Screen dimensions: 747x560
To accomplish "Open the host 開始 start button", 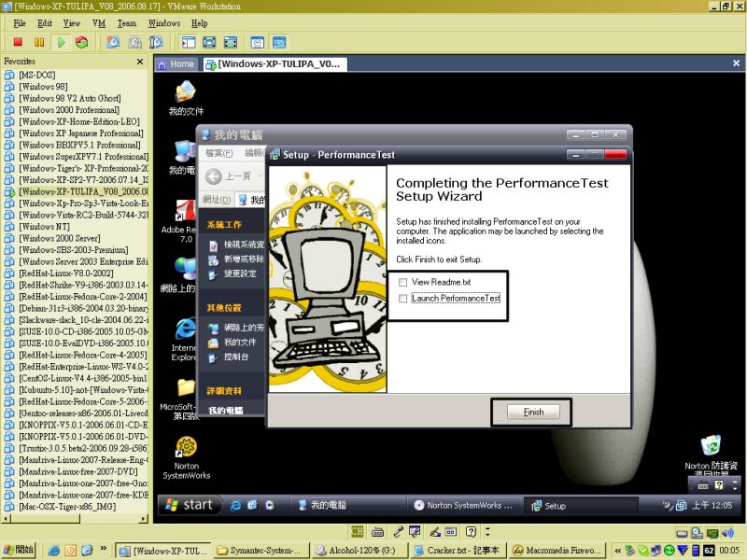I will (19, 550).
